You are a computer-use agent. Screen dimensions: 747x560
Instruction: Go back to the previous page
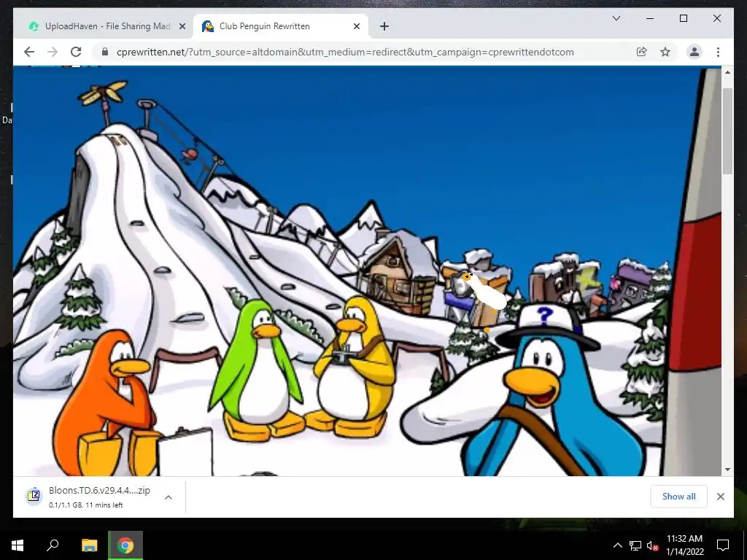(x=29, y=52)
